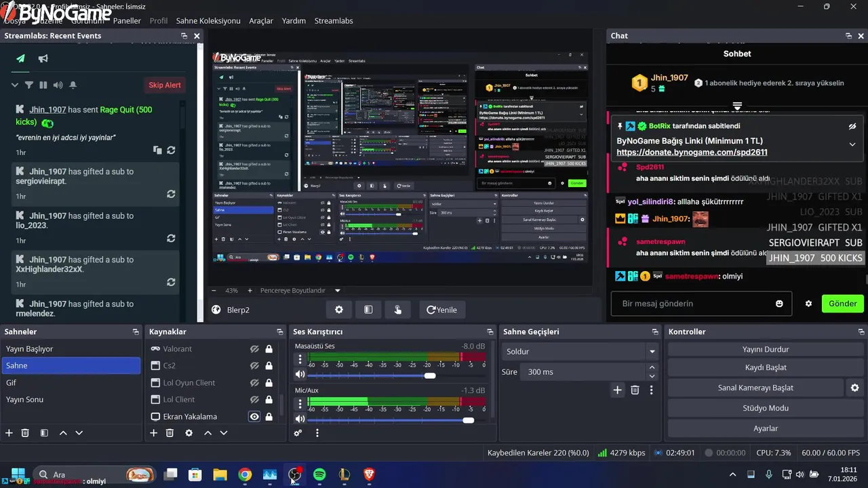Increase Süre duration with the up arrow
868x488 pixels.
coord(652,367)
